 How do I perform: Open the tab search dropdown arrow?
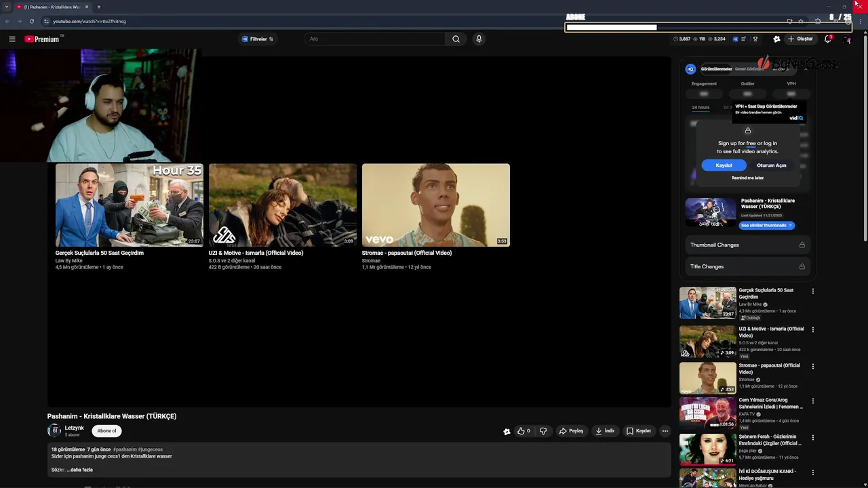[x=7, y=7]
